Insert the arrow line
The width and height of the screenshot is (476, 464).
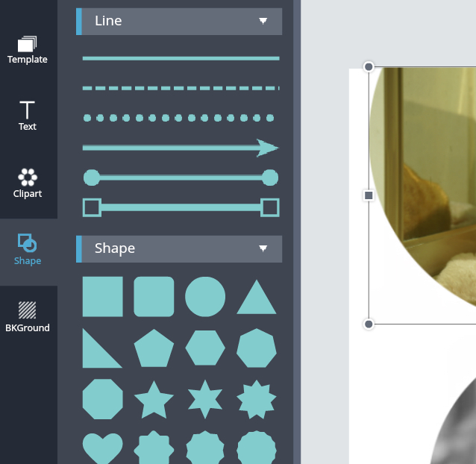(x=181, y=148)
